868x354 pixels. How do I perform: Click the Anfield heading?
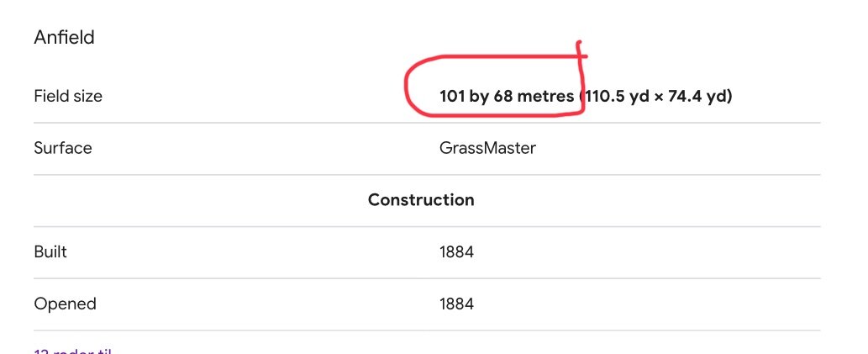tap(64, 38)
